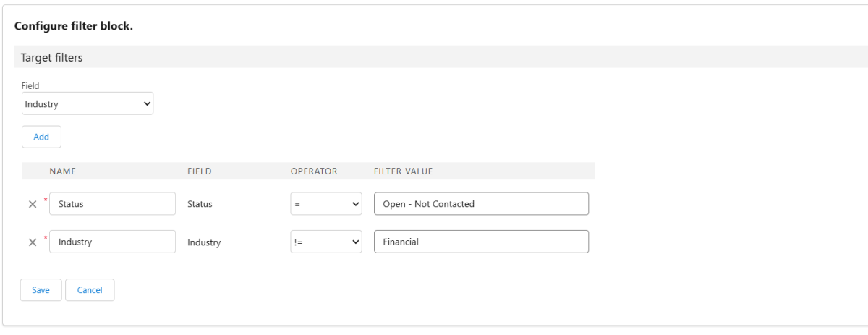Click the Add button

[x=41, y=137]
